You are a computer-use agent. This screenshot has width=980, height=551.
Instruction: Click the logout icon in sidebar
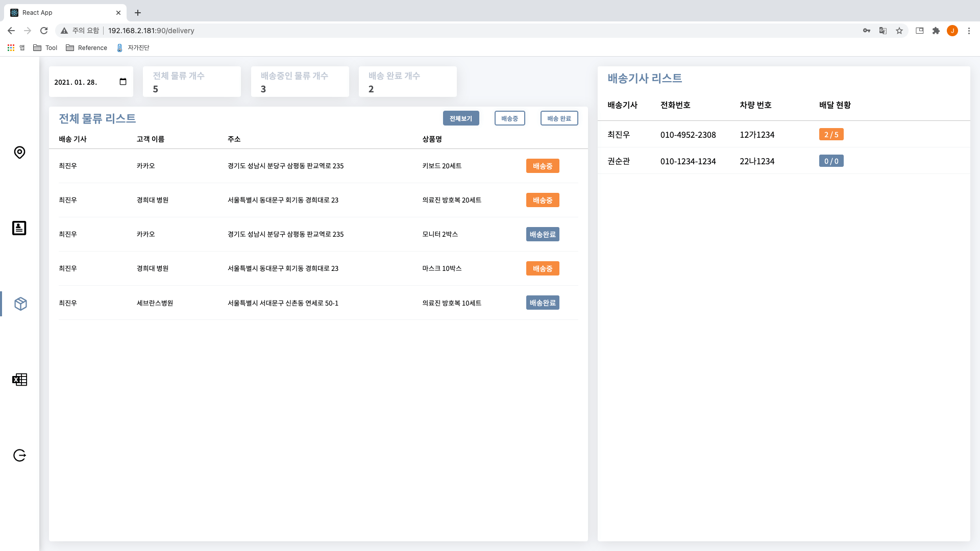point(19,455)
